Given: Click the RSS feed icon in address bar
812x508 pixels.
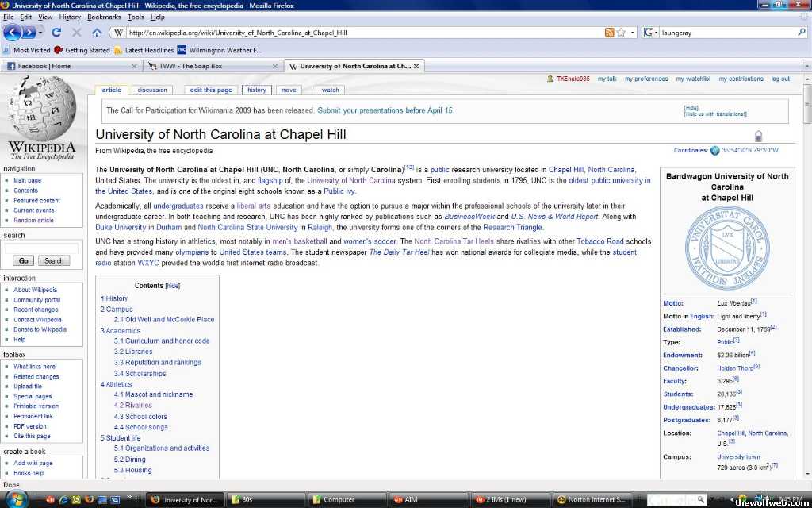Looking at the screenshot, I should tap(609, 33).
